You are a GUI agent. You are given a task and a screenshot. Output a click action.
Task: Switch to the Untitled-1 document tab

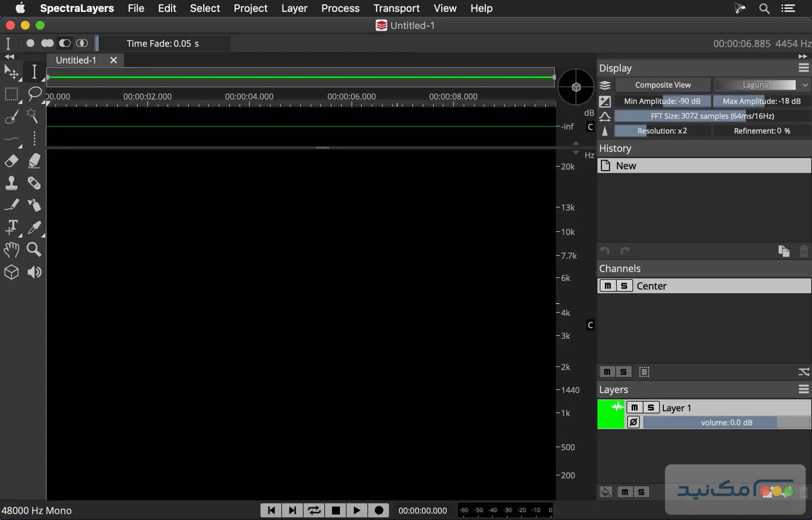(x=76, y=60)
